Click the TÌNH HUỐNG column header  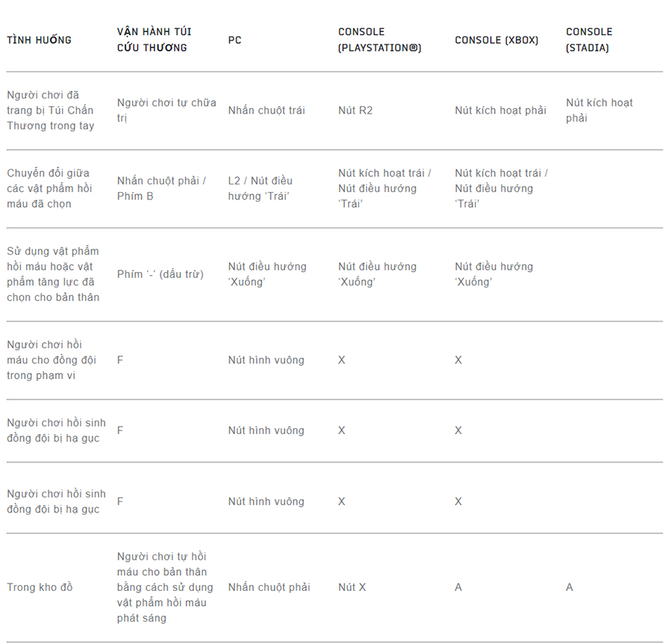pyautogui.click(x=39, y=40)
